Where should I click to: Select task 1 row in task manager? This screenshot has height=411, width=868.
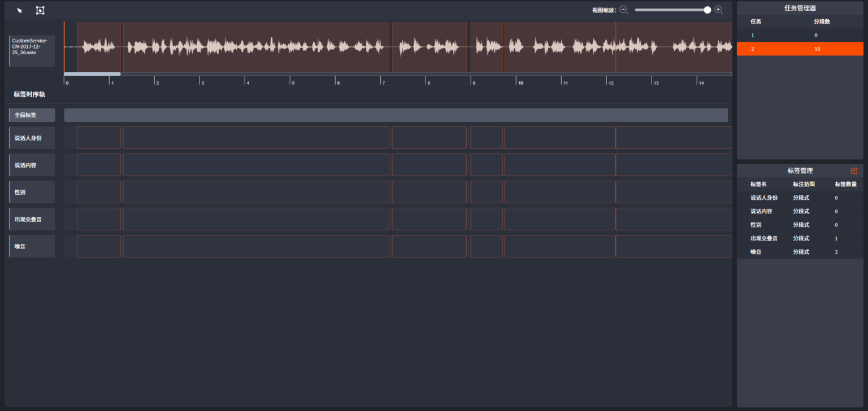coord(800,35)
